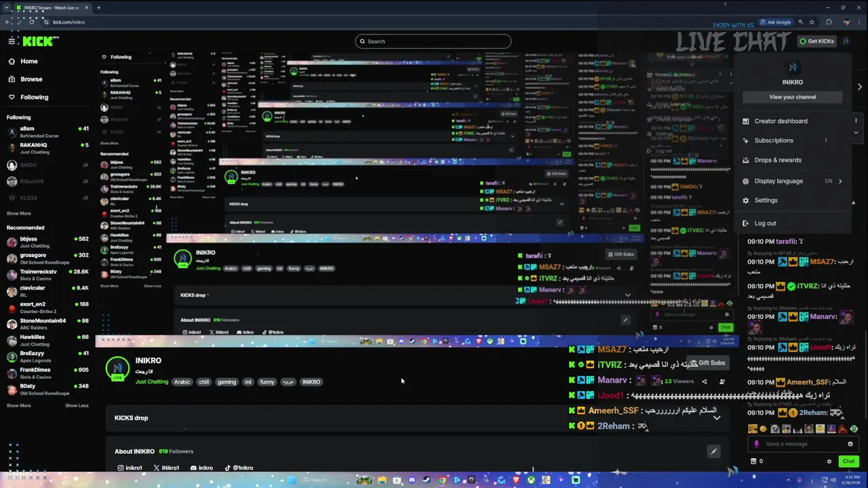The width and height of the screenshot is (868, 488).
Task: Open chat settings gear icon
Action: pos(829,462)
